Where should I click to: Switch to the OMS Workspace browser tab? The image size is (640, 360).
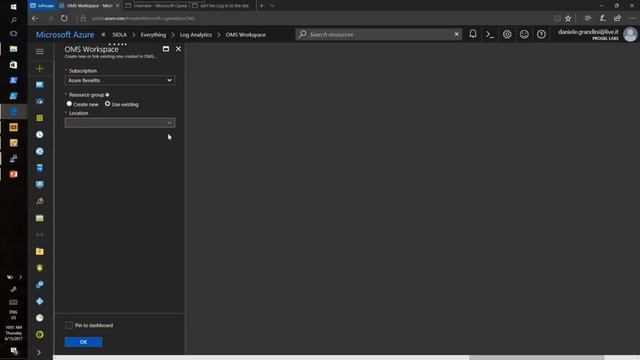pos(90,6)
